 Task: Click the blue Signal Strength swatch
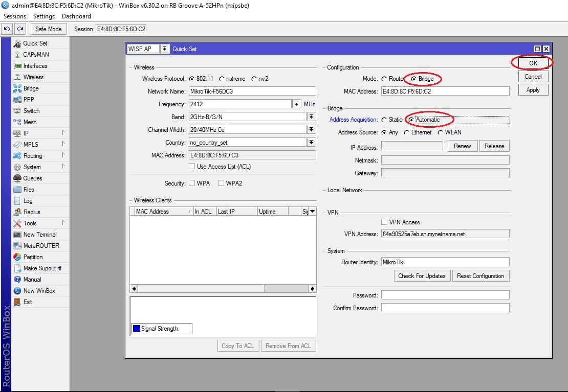(x=137, y=328)
